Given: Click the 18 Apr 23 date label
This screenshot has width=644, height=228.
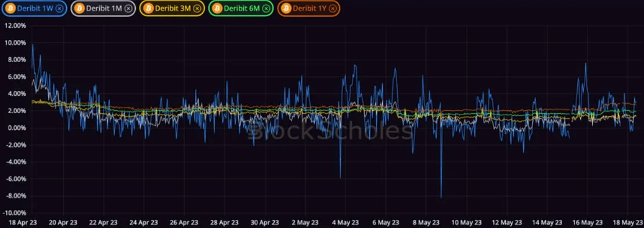Looking at the screenshot, I should point(23,223).
